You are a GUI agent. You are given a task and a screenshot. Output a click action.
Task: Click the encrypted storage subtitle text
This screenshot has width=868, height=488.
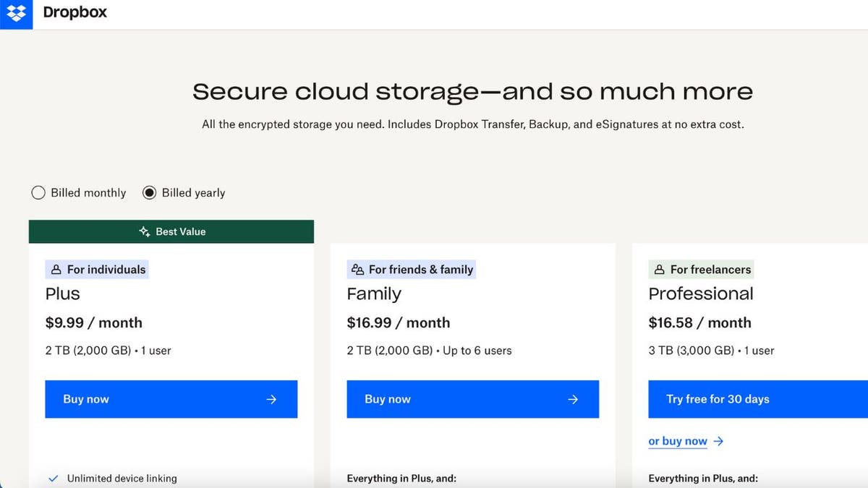pos(472,124)
